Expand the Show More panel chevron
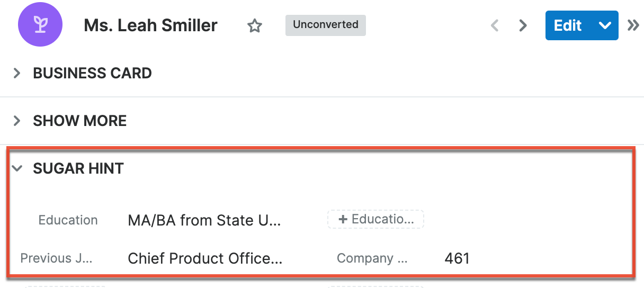The image size is (644, 288). click(17, 121)
